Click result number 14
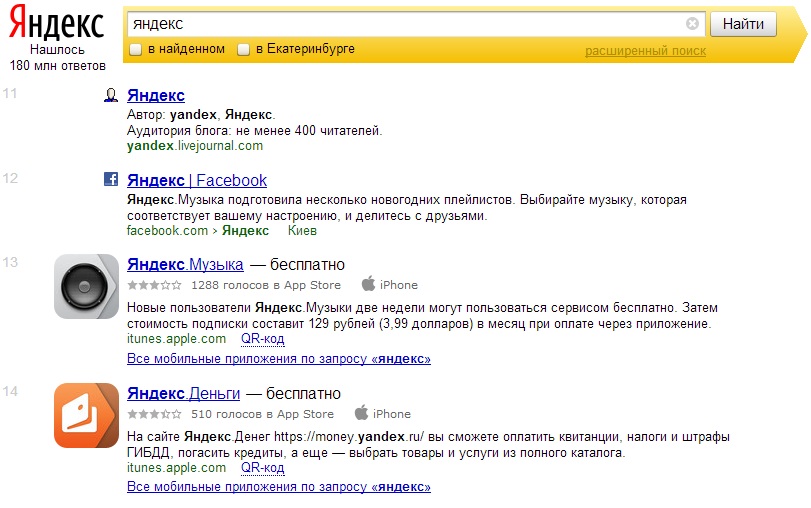 [x=10, y=391]
